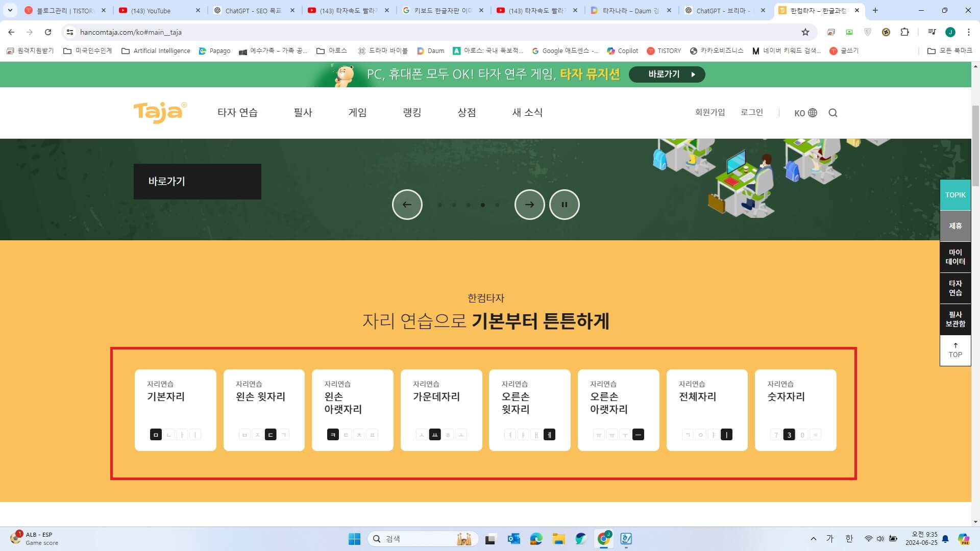
Task: Open the site search magnifier
Action: [x=833, y=113]
